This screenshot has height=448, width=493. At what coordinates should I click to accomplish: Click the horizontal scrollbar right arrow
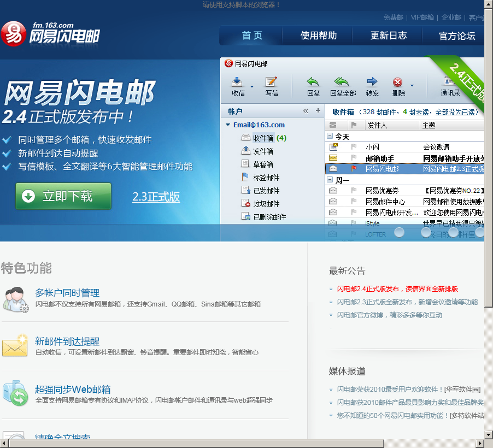pos(480,444)
